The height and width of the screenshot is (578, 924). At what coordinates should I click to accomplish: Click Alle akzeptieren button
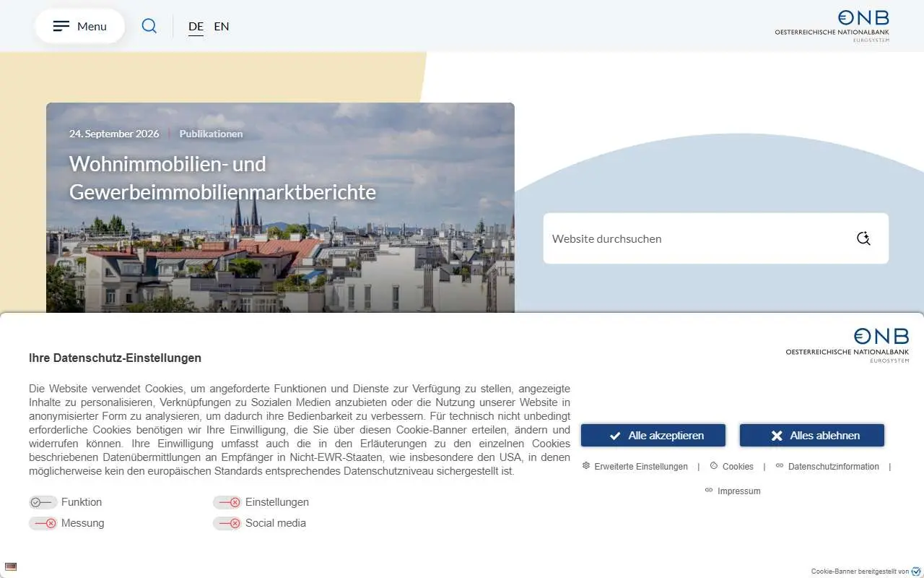[x=653, y=436]
